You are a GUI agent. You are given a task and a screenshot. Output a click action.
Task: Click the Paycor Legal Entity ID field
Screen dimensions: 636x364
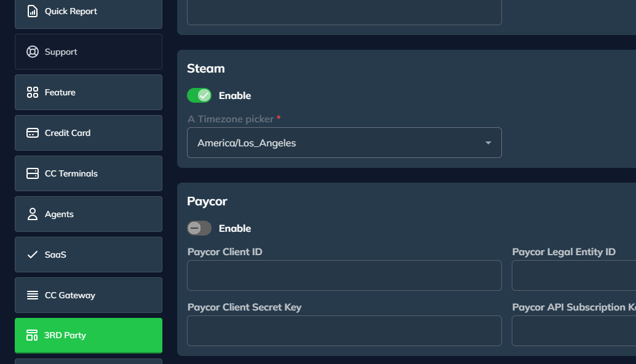[x=573, y=275]
